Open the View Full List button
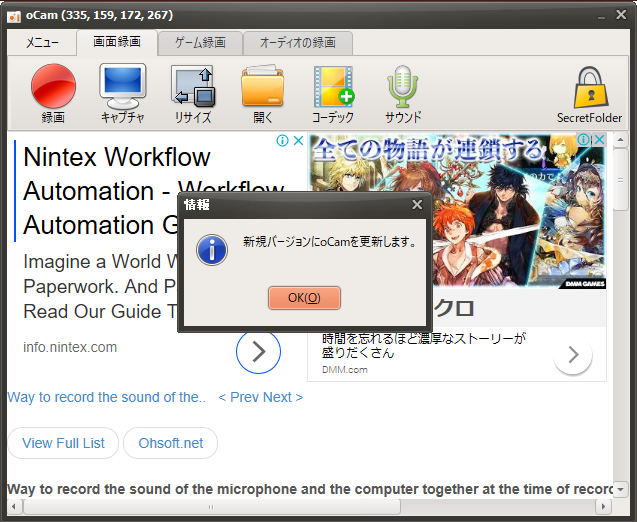Image resolution: width=637 pixels, height=522 pixels. (x=63, y=443)
